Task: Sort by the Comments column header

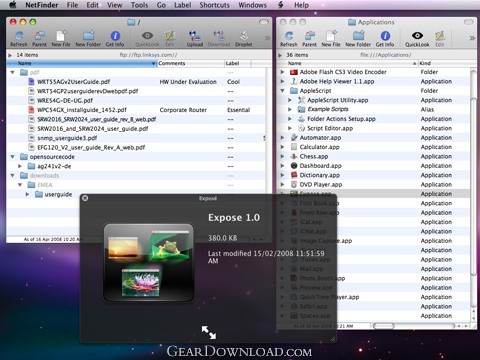Action: [191, 63]
